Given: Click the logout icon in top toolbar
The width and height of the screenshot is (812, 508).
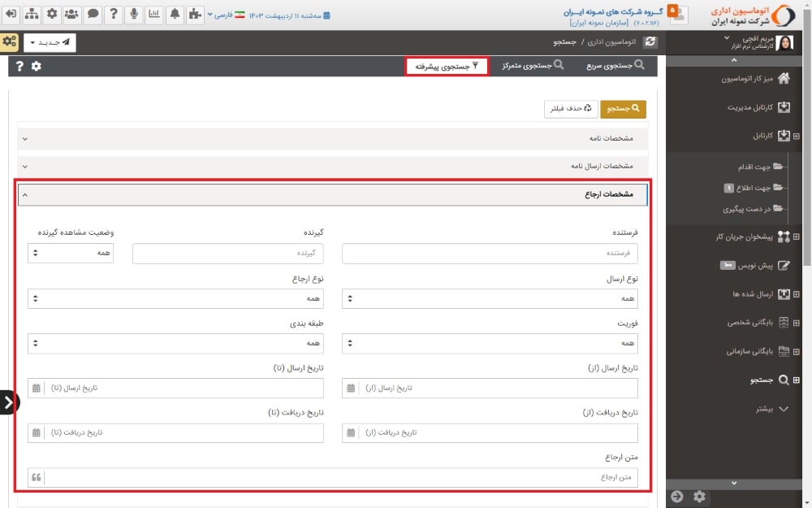Looking at the screenshot, I should pyautogui.click(x=11, y=14).
